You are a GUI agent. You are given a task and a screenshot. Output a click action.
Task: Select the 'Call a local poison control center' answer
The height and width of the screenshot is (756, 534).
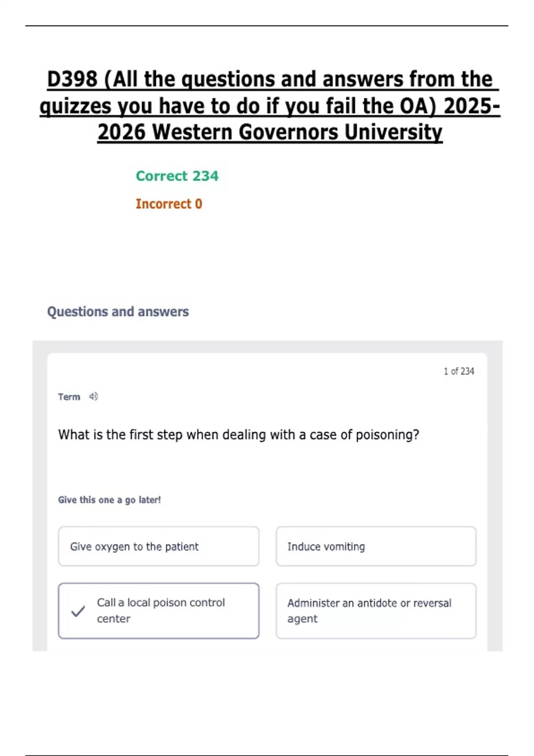tap(158, 611)
